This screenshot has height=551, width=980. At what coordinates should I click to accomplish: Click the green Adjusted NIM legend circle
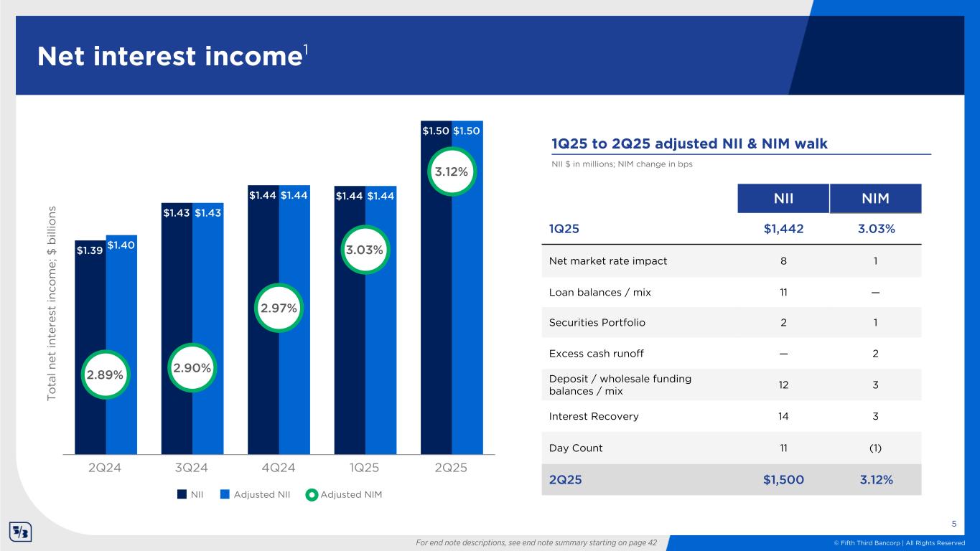[312, 494]
